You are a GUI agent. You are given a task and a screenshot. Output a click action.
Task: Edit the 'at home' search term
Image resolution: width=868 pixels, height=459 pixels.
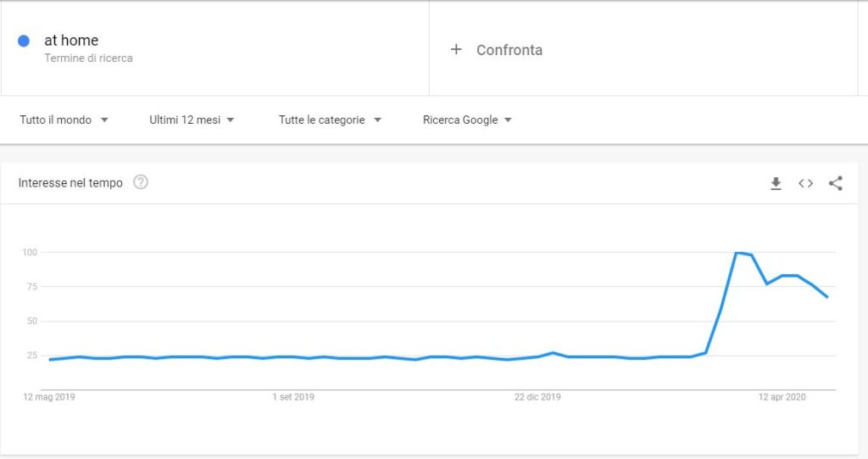pyautogui.click(x=71, y=40)
